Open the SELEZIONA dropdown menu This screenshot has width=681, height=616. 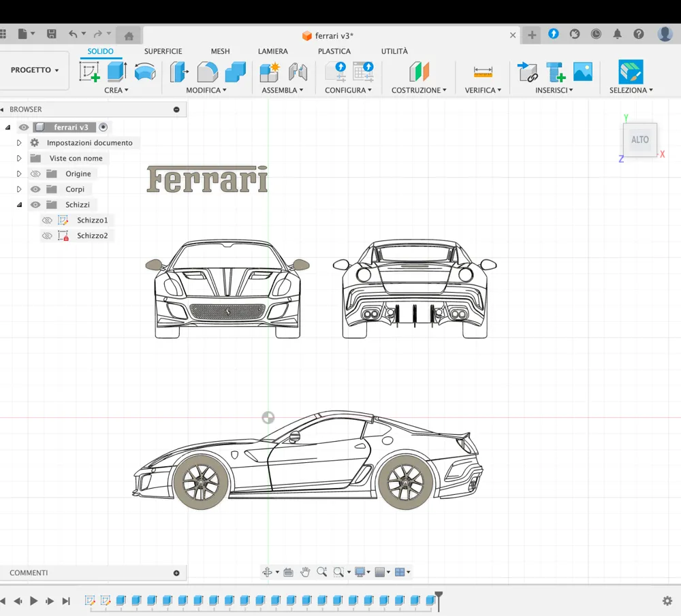[631, 91]
